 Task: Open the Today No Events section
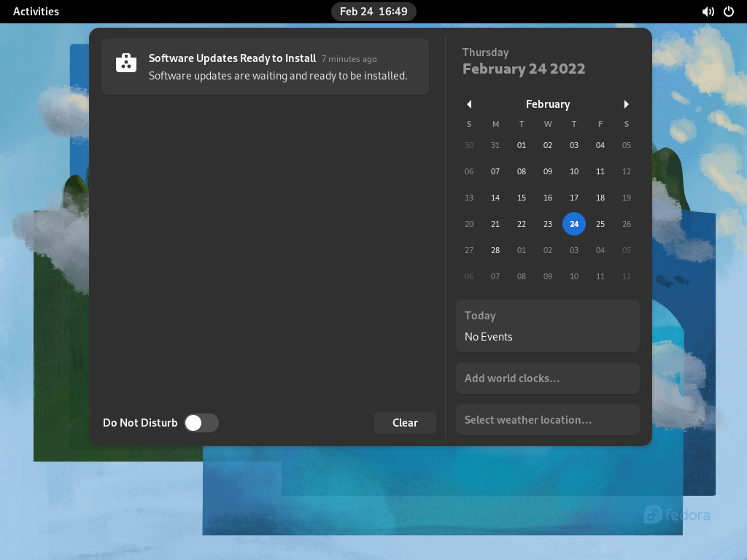(x=548, y=326)
